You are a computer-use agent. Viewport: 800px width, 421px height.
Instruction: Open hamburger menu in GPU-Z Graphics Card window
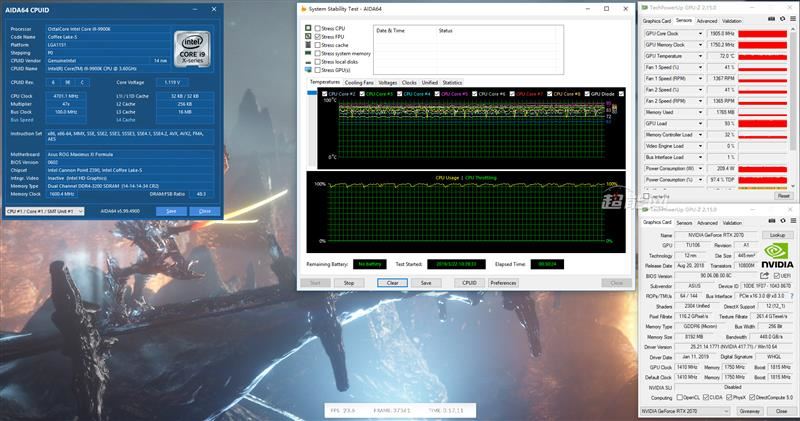(x=793, y=221)
